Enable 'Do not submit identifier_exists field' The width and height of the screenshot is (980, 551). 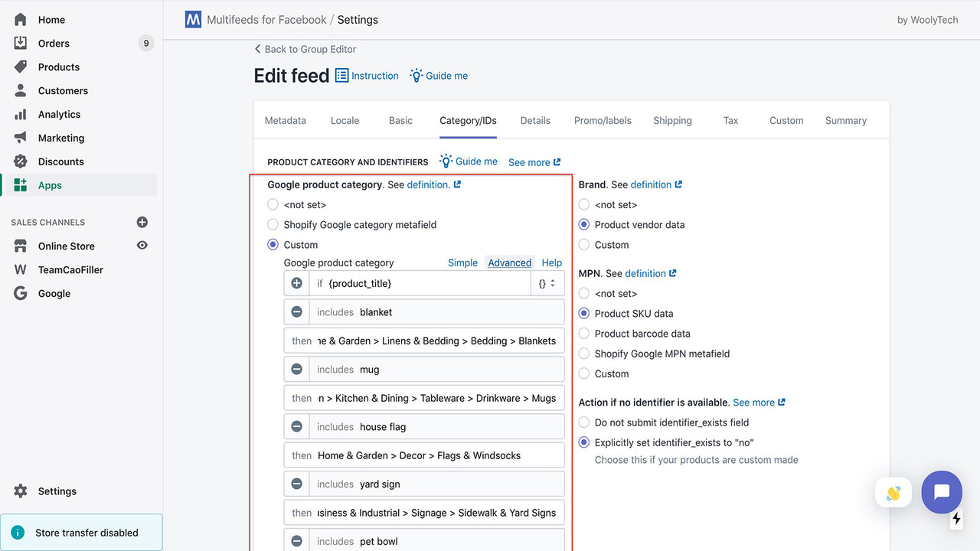pyautogui.click(x=584, y=422)
